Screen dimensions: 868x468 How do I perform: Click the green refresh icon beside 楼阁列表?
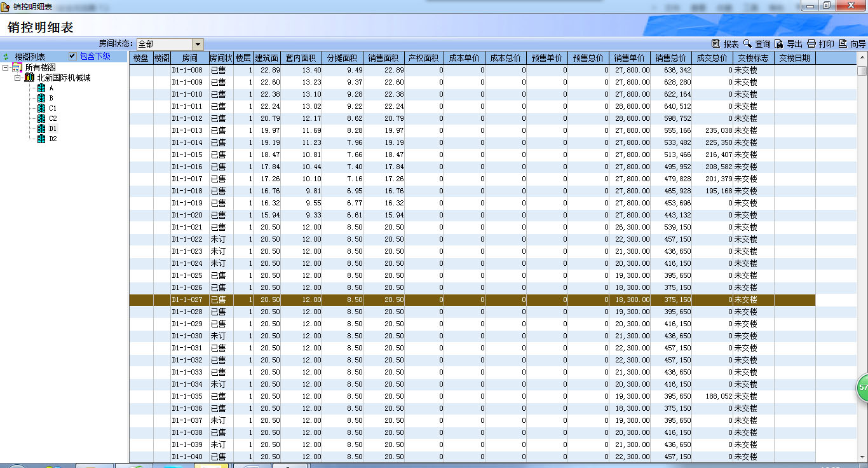pos(6,57)
